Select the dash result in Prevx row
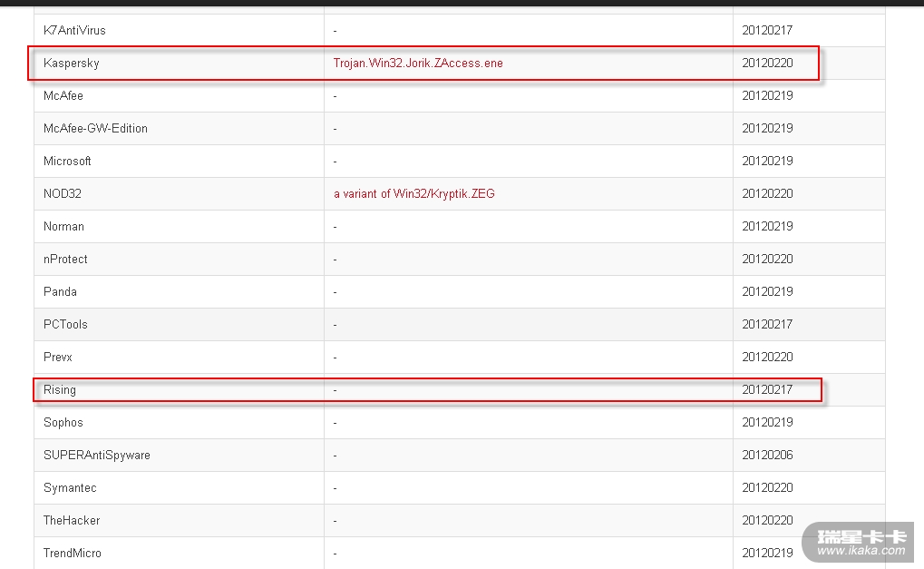The height and width of the screenshot is (569, 924). 336,358
